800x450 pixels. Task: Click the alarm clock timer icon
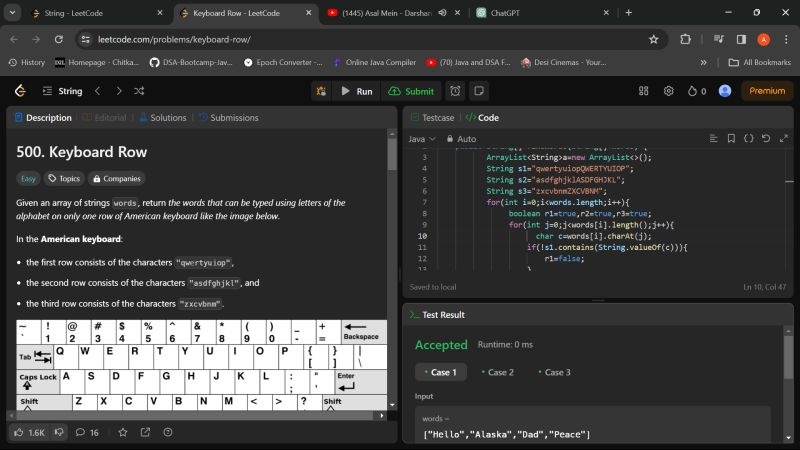(x=455, y=91)
